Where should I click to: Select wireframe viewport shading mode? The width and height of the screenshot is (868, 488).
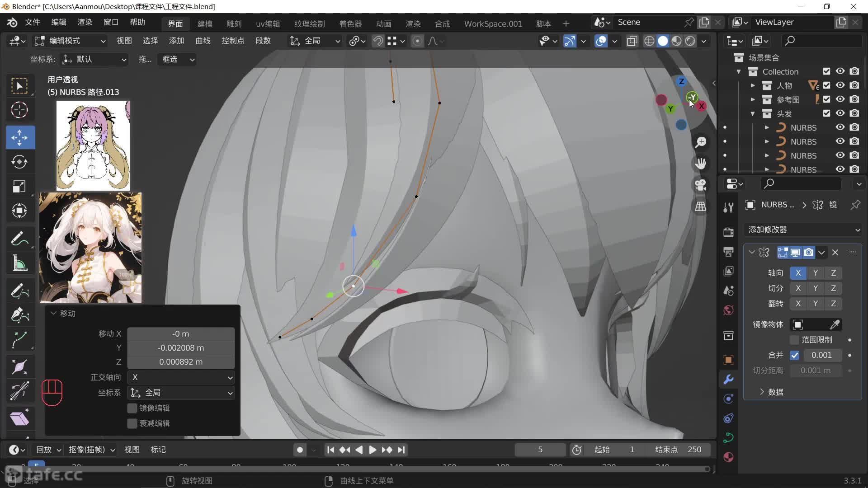[x=649, y=41]
